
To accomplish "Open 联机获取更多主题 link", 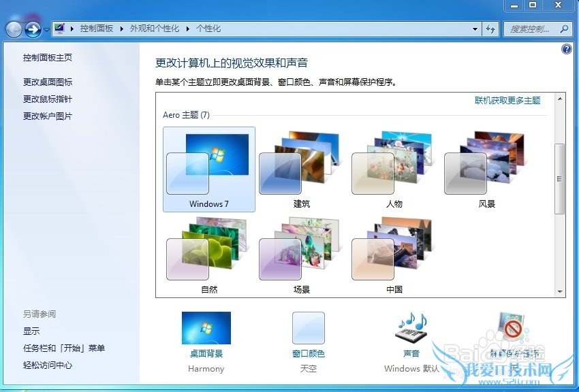I will 507,100.
